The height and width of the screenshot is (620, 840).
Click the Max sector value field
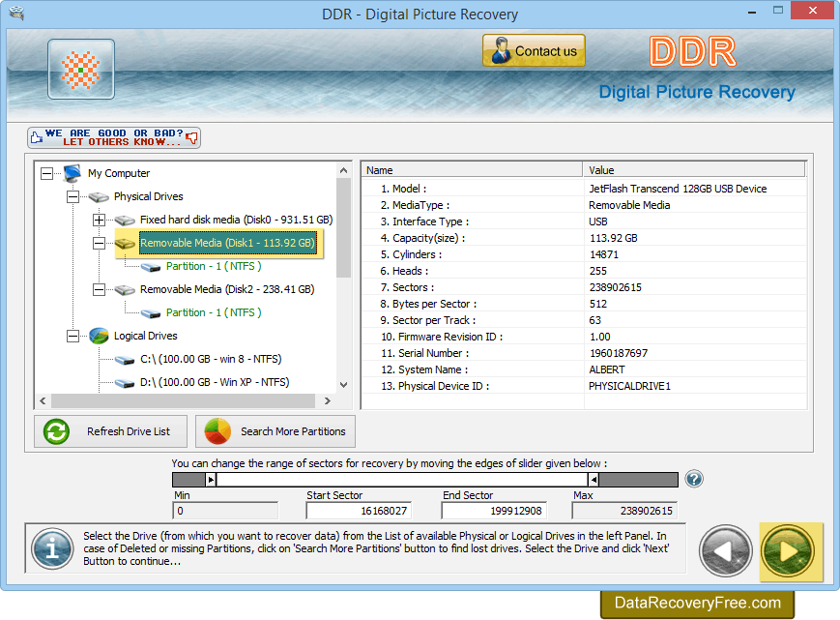click(624, 511)
